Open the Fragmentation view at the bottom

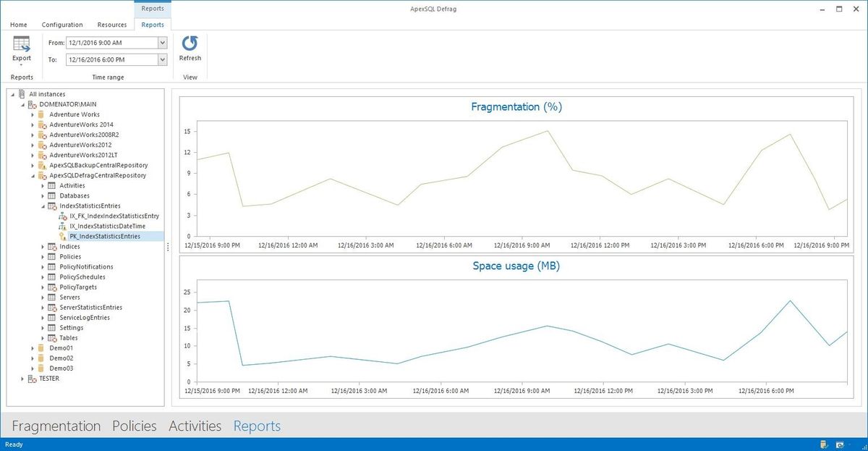(56, 426)
